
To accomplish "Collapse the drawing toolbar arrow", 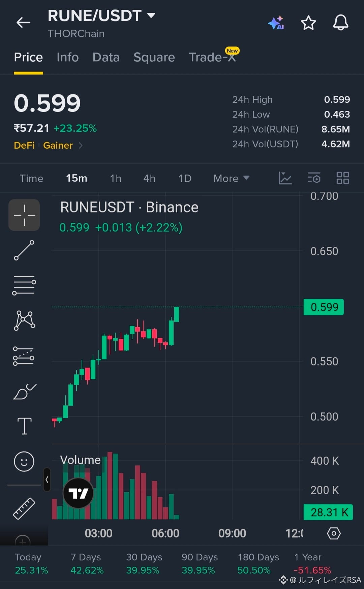I will tap(47, 479).
